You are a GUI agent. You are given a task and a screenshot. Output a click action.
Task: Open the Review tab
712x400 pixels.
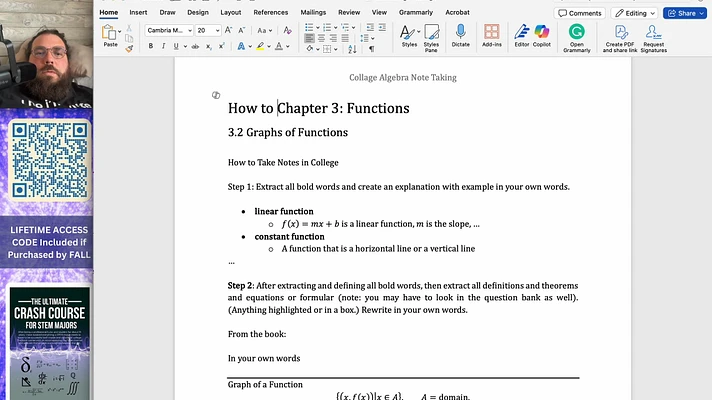click(x=349, y=12)
